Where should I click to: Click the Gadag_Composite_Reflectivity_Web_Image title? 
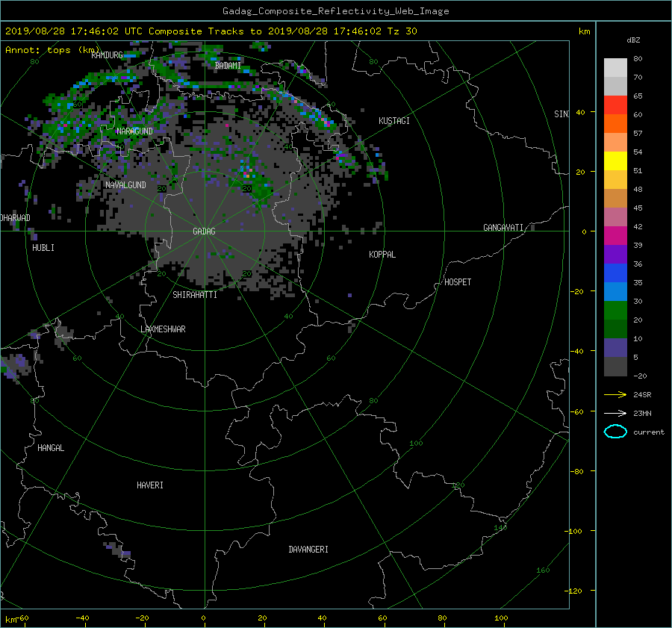coord(335,11)
